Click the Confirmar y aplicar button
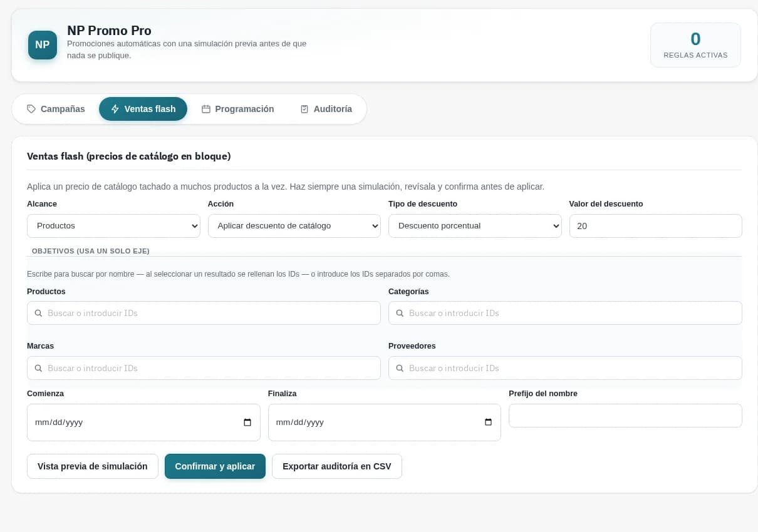The width and height of the screenshot is (758, 532). (215, 466)
